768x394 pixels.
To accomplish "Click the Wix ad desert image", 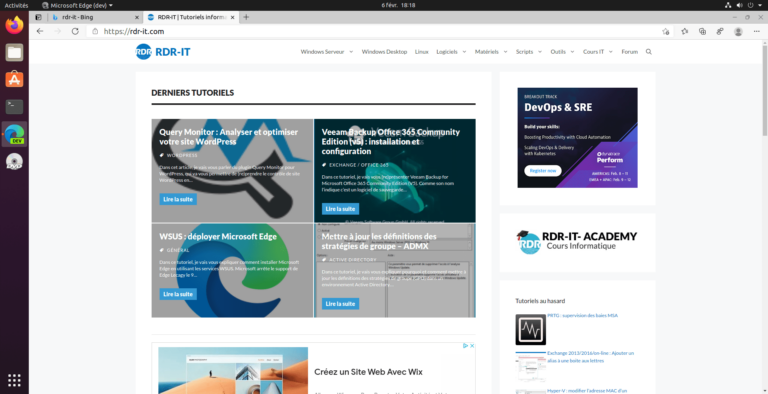I will pos(233,370).
